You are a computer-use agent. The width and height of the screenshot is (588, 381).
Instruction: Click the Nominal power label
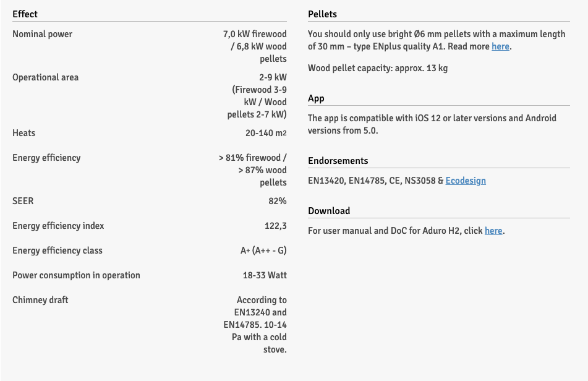coord(42,34)
